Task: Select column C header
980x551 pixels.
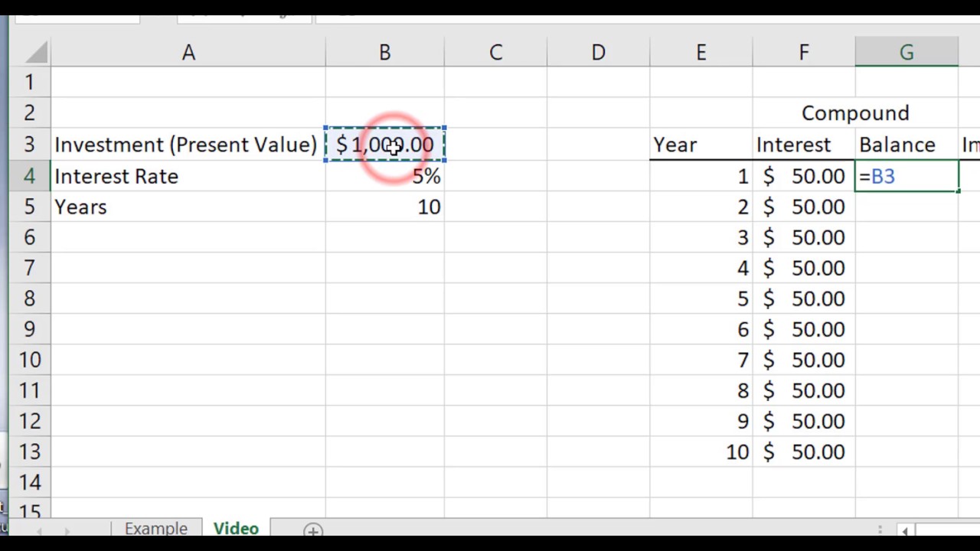Action: click(495, 52)
